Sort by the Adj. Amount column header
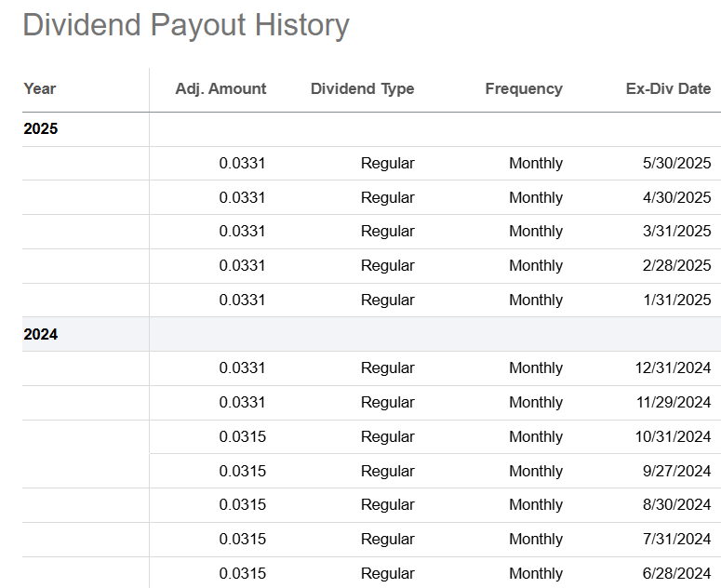This screenshot has width=721, height=588. coord(220,89)
